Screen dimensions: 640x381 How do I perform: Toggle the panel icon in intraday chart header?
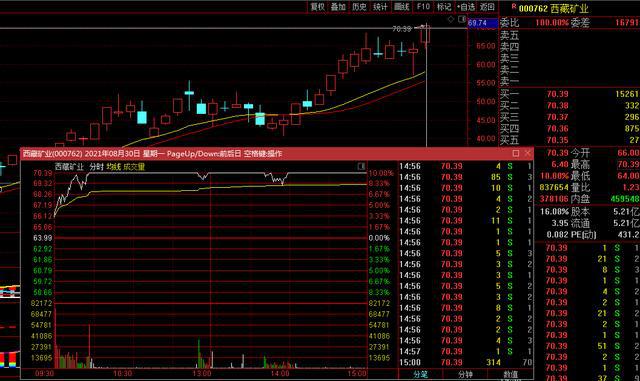pyautogui.click(x=361, y=166)
